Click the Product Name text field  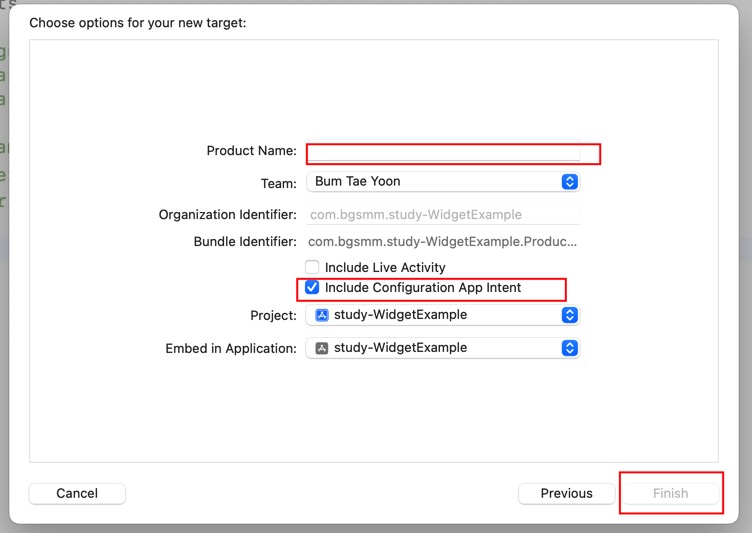pos(443,152)
